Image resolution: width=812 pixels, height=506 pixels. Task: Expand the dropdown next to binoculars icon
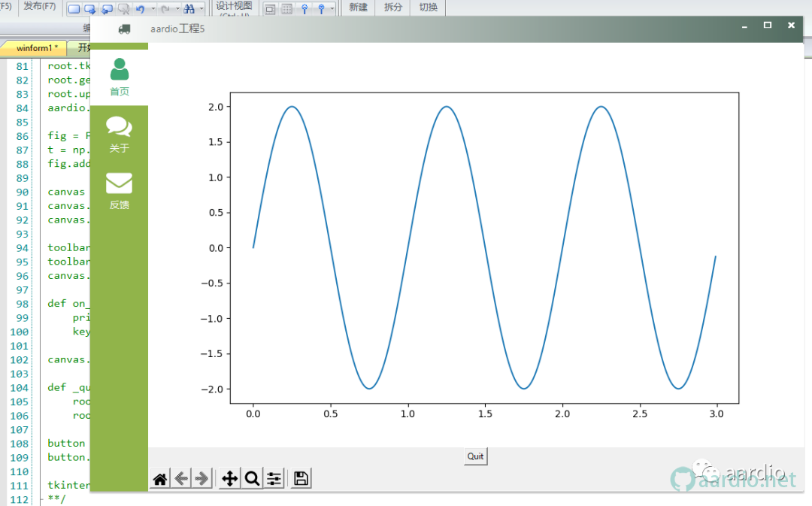(201, 9)
